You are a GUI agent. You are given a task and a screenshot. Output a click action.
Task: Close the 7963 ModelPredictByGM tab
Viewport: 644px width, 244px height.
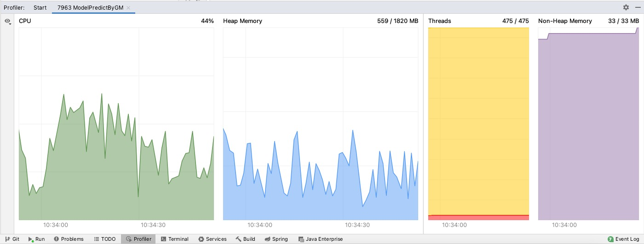128,8
